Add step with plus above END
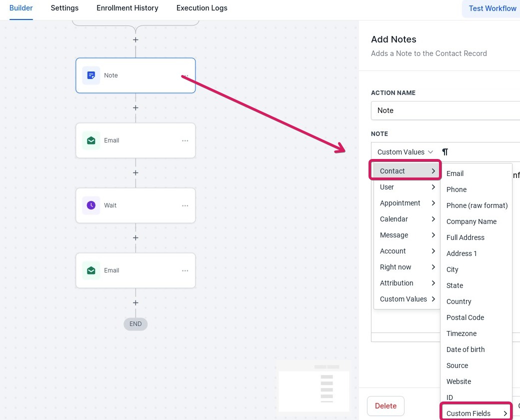This screenshot has width=520, height=420. pyautogui.click(x=135, y=303)
